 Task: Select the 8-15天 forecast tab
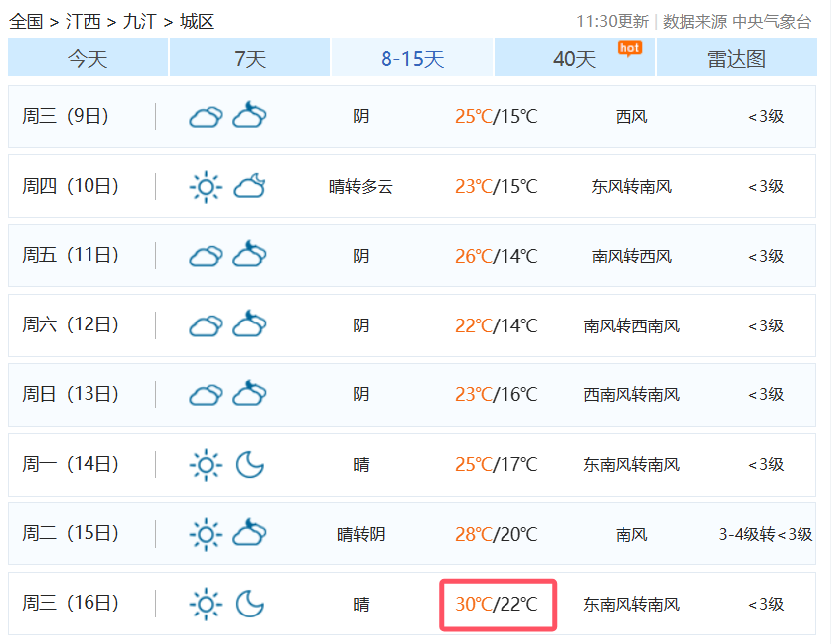(x=412, y=58)
